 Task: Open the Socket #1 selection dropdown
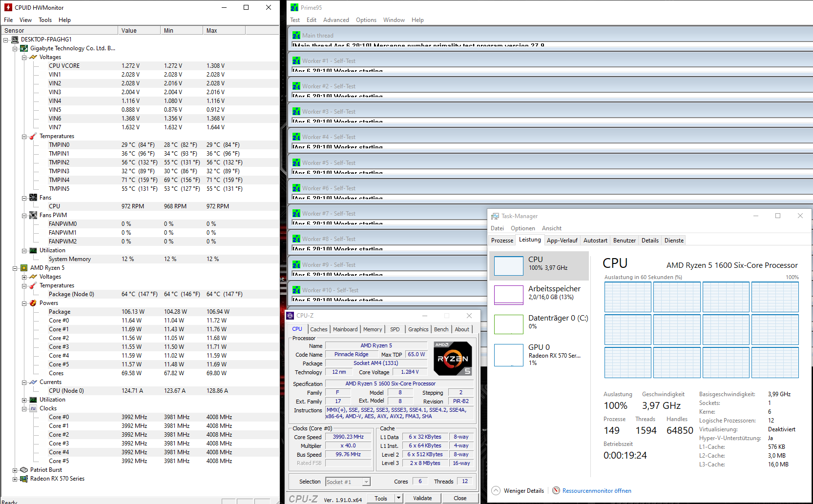click(x=366, y=482)
